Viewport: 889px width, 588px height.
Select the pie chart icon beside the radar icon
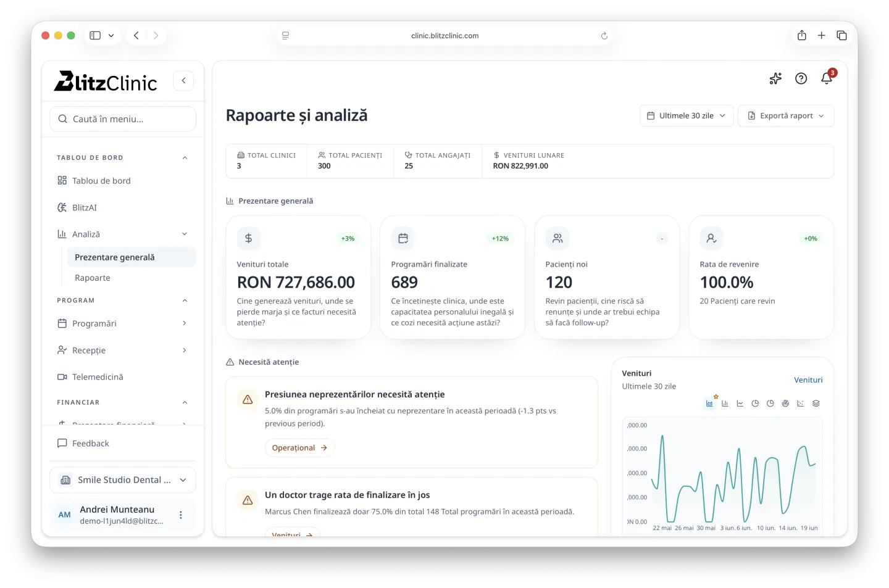[x=770, y=404]
